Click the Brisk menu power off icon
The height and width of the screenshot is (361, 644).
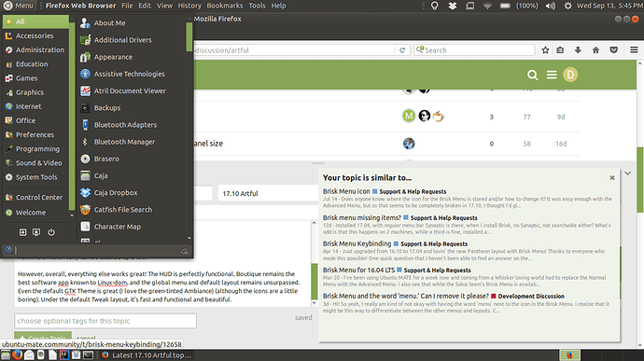(x=51, y=232)
